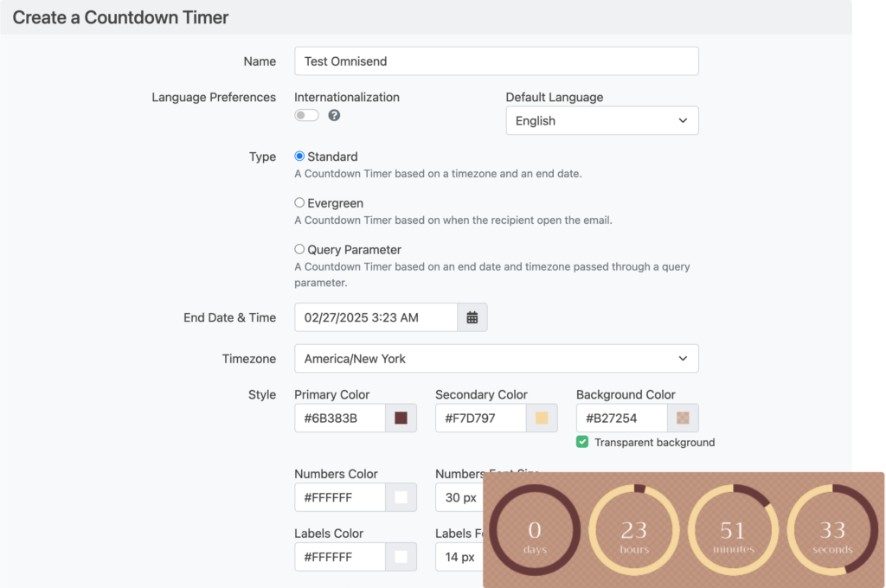The height and width of the screenshot is (588, 886).
Task: Enable the Internationalization toggle
Action: (x=306, y=115)
